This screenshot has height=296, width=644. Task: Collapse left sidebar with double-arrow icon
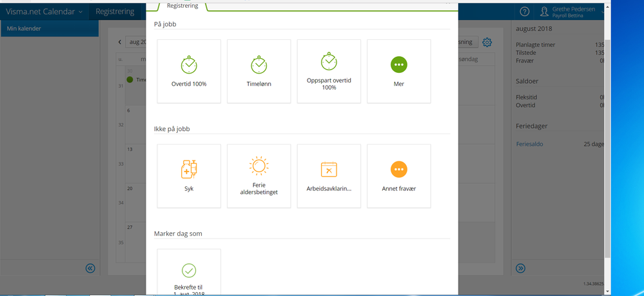click(x=90, y=268)
